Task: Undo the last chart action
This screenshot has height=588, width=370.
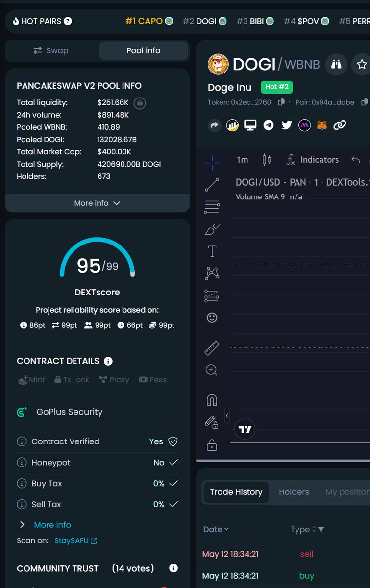Action: (x=356, y=160)
